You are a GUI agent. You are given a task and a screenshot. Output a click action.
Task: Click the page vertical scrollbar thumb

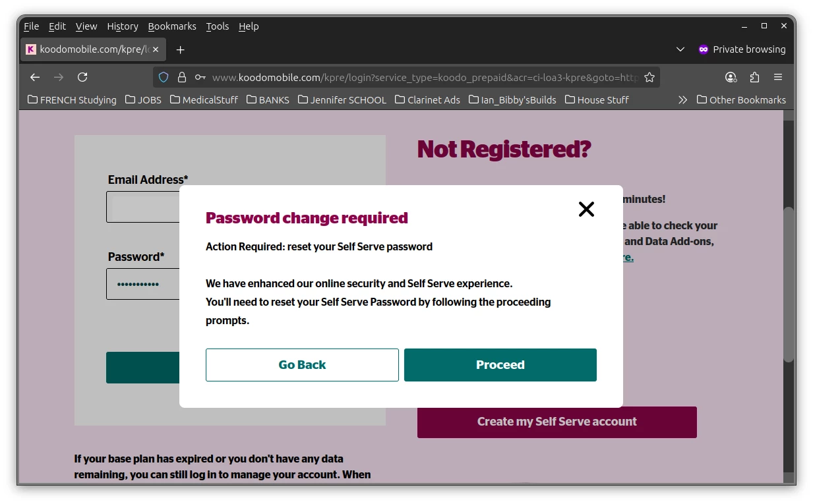point(789,285)
